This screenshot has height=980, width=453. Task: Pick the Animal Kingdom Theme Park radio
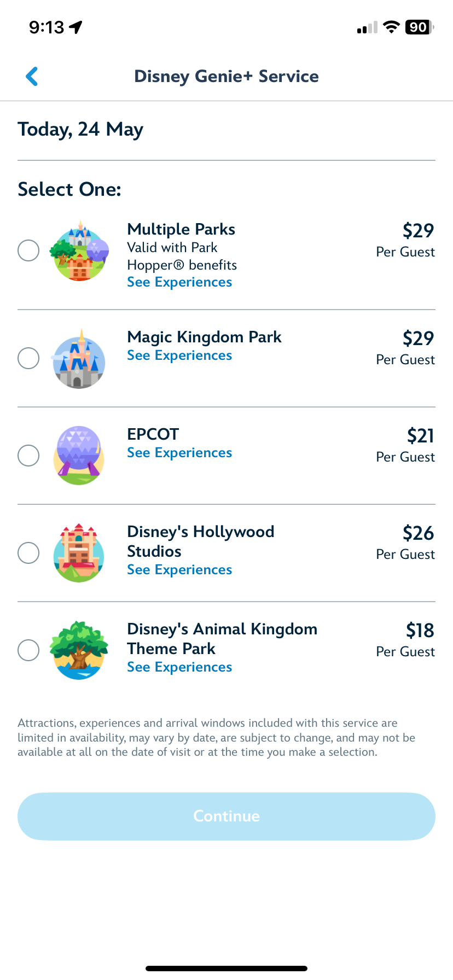pyautogui.click(x=28, y=650)
